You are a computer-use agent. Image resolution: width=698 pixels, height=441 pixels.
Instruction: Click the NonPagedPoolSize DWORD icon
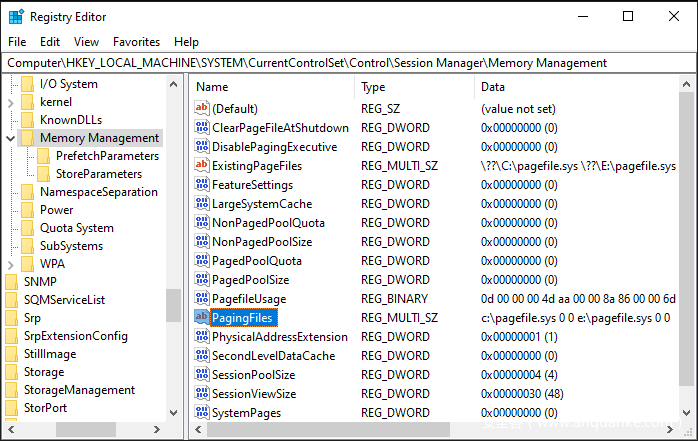coord(202,241)
